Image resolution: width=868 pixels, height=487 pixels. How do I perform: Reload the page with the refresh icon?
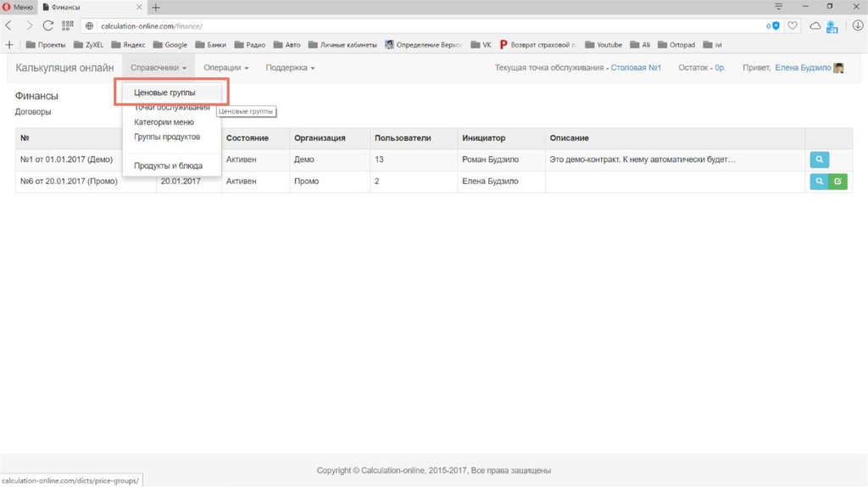(x=48, y=25)
